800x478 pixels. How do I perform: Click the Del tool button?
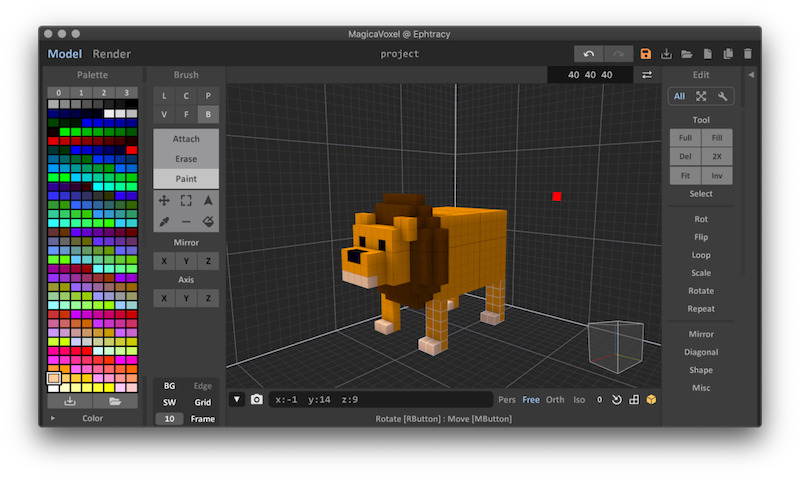click(x=685, y=157)
